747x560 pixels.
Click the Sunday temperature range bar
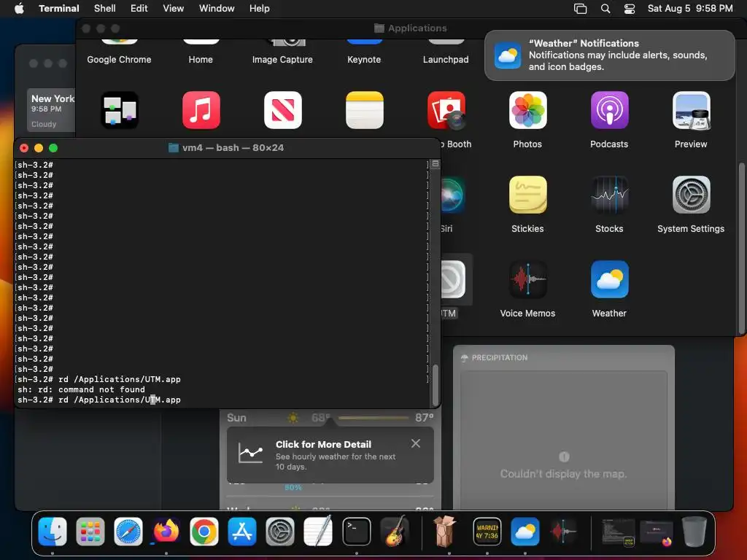click(373, 418)
